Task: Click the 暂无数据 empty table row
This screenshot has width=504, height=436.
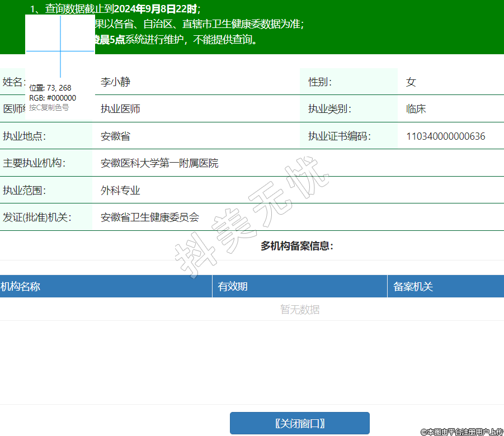Action: coord(300,309)
